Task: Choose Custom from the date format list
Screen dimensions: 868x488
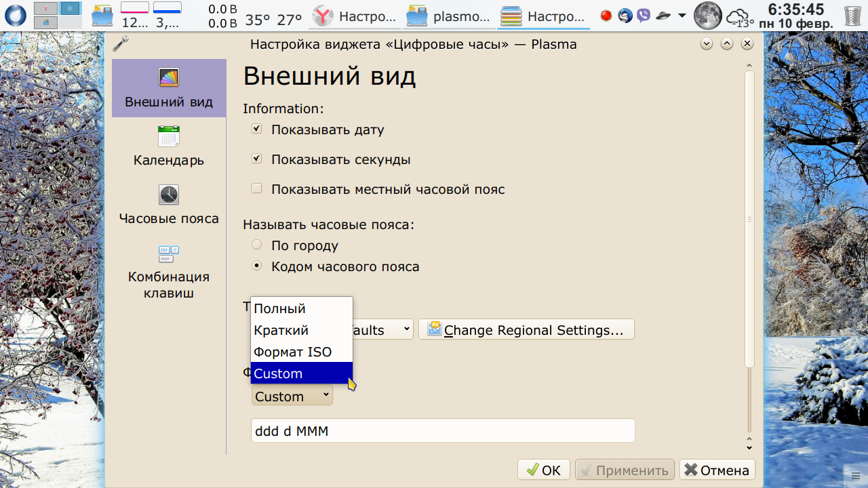Action: [302, 373]
